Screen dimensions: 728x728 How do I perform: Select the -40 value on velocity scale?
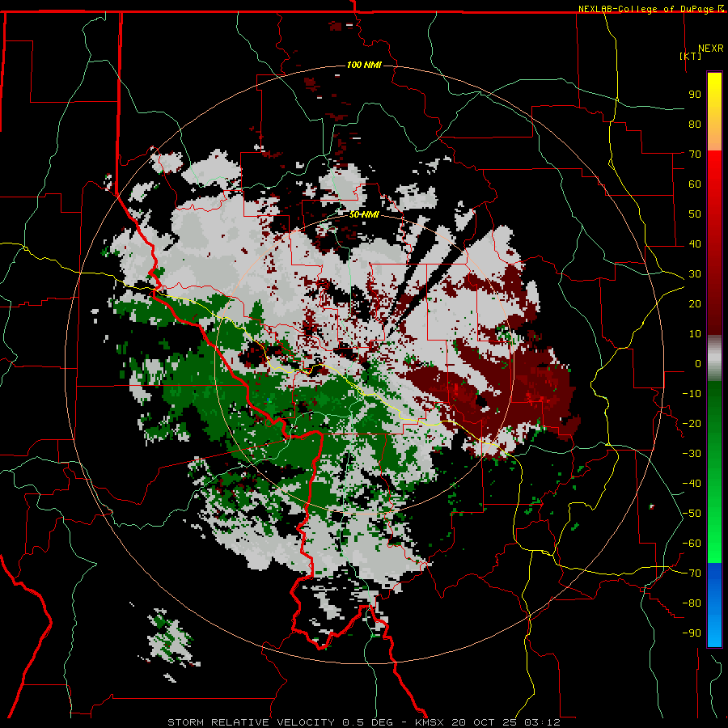(x=692, y=484)
